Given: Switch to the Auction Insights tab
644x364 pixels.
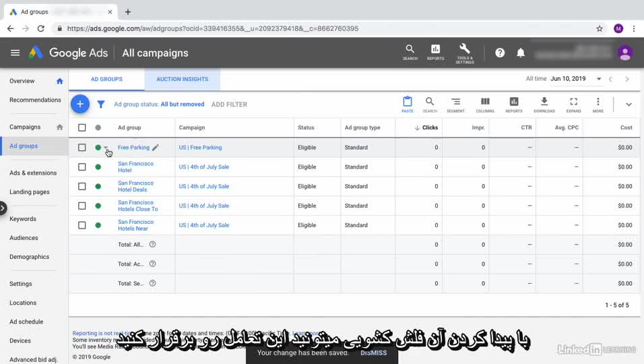Looking at the screenshot, I should [x=182, y=79].
